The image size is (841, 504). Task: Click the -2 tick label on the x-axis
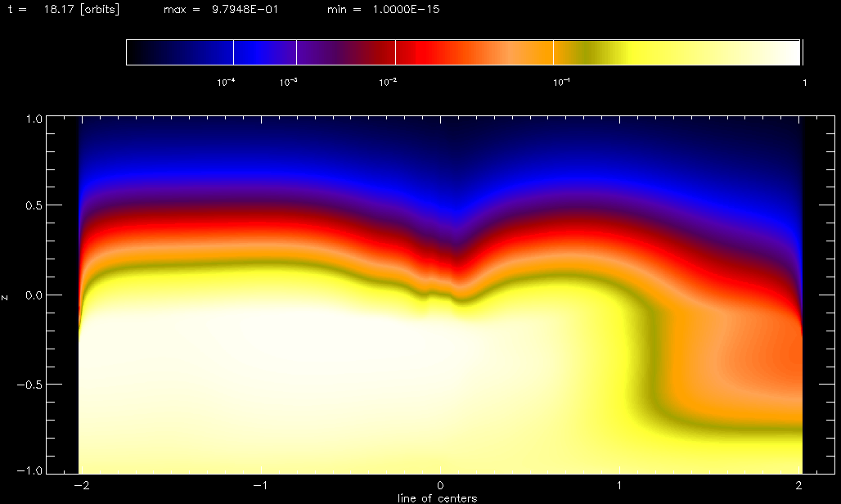click(80, 485)
